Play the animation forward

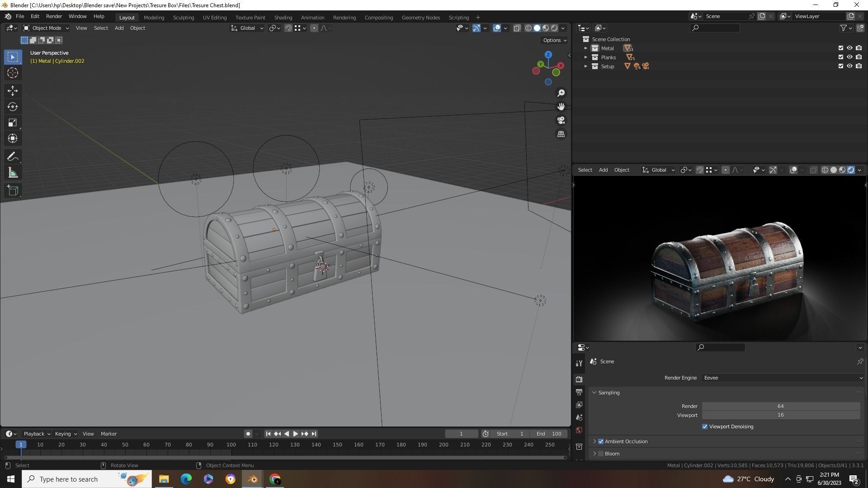[296, 434]
